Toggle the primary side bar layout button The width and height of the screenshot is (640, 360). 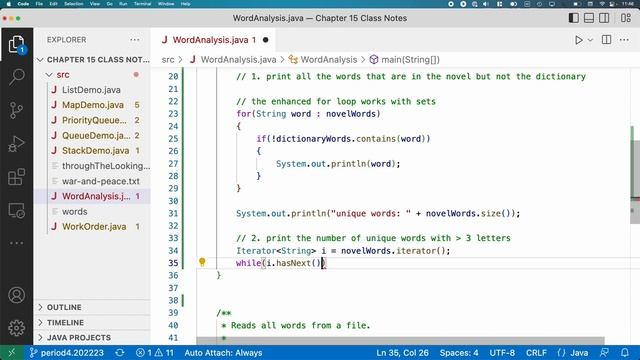(x=573, y=18)
